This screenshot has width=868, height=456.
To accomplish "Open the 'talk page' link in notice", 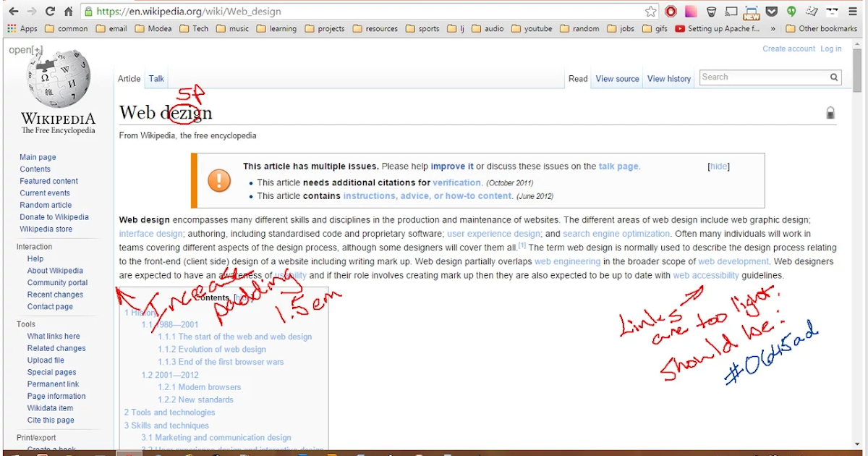I will (x=618, y=166).
